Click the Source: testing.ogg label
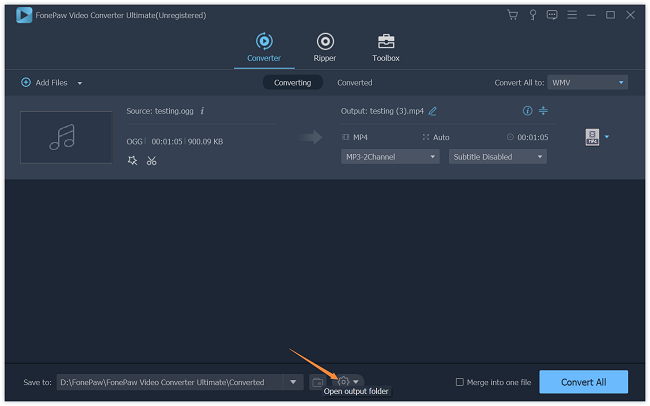Viewport: 650px width, 406px height. coord(160,111)
